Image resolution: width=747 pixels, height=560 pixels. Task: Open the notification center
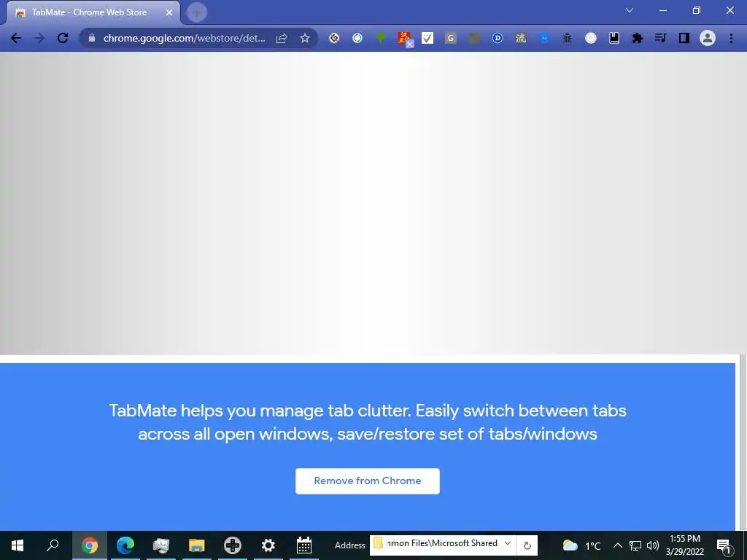[724, 546]
